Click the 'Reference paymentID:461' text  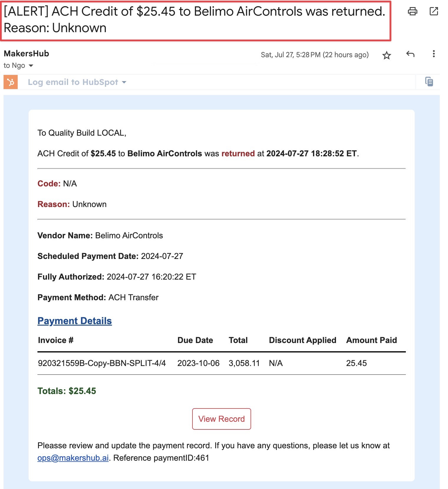pos(161,458)
